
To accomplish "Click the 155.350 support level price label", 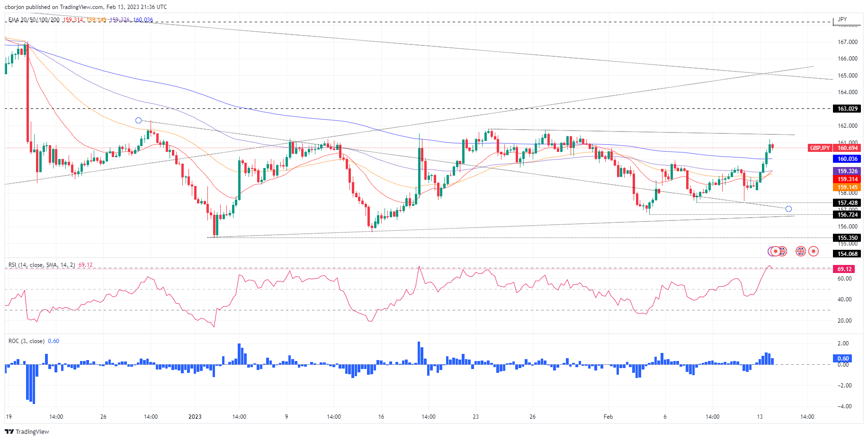I will pos(847,238).
